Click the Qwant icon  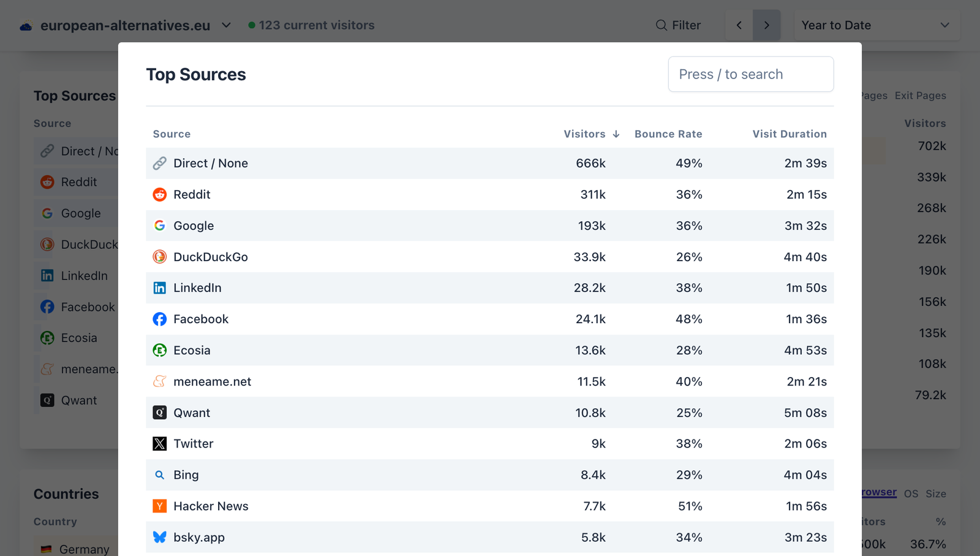click(x=159, y=413)
